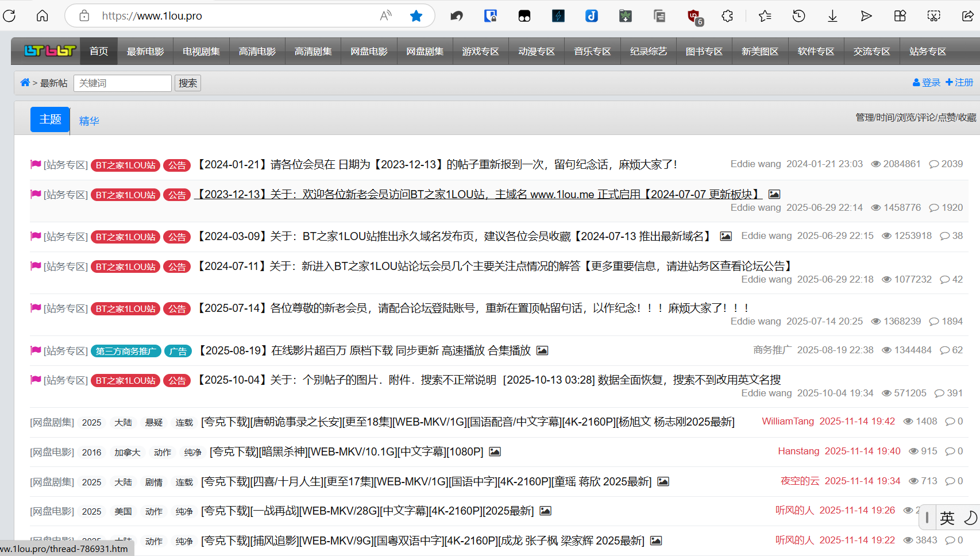Toggle the IME 英 language mode

click(x=947, y=518)
